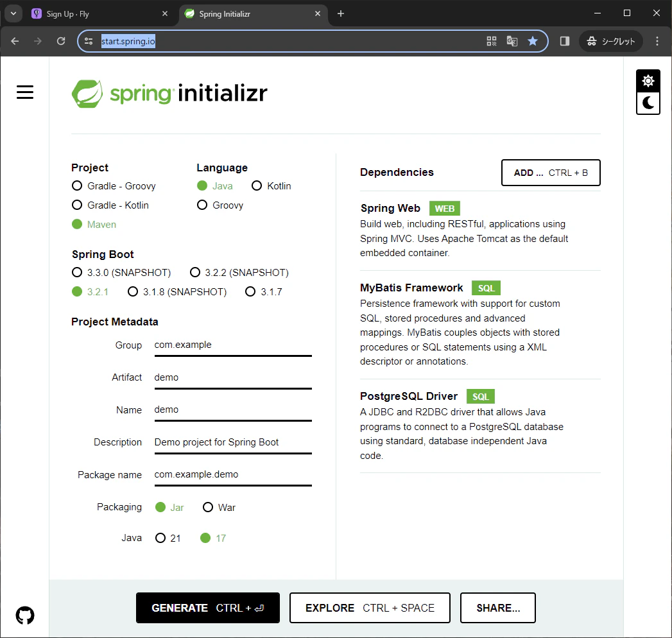Click the browser forward arrow
Viewport: 672px width, 638px height.
pyautogui.click(x=38, y=41)
